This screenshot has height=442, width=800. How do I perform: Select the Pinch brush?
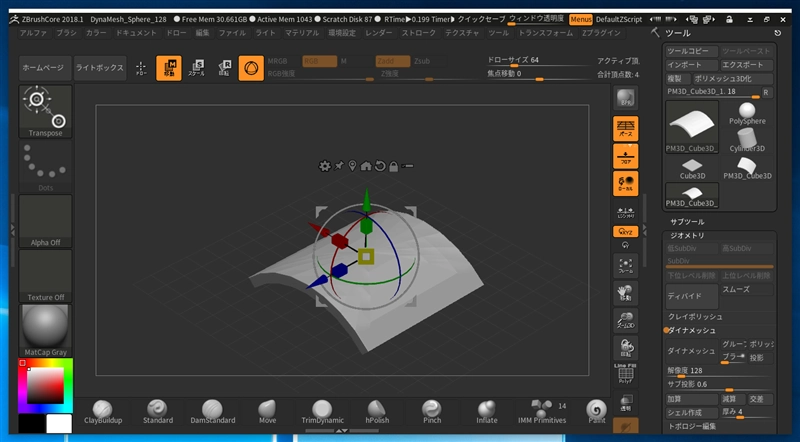[432, 412]
